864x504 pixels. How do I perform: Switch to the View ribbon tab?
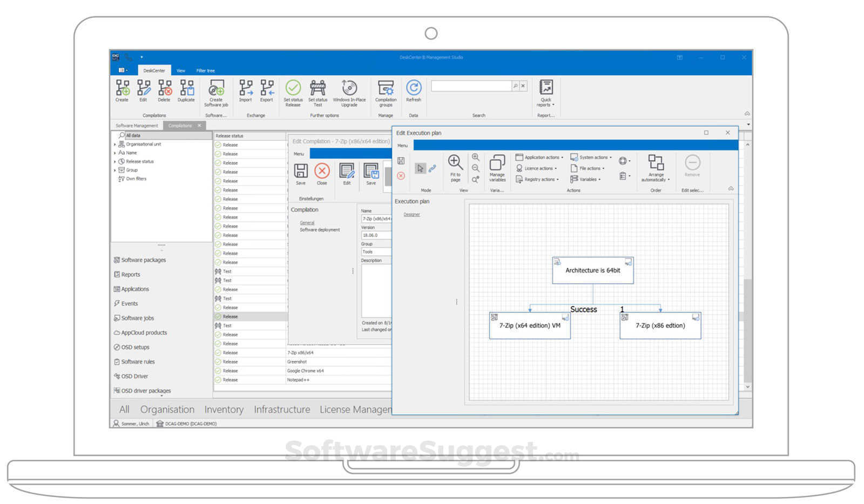click(x=181, y=70)
